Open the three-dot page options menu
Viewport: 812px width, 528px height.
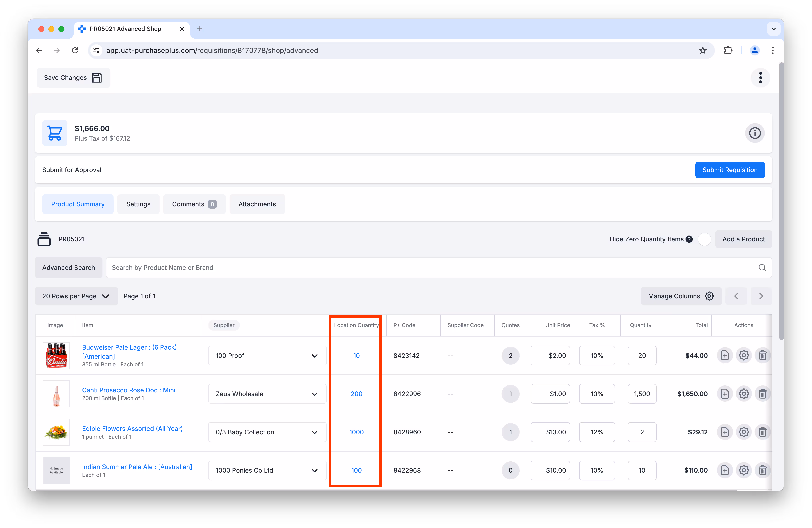pos(760,78)
